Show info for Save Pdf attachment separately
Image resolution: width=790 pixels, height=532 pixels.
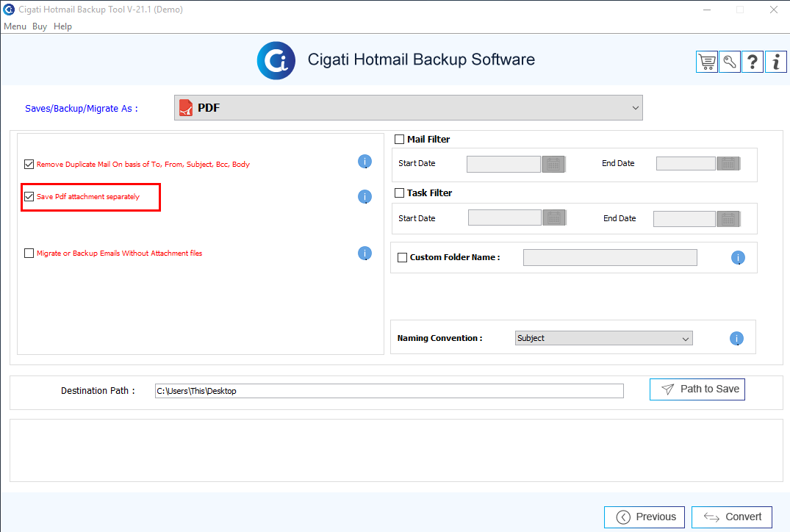coord(365,197)
